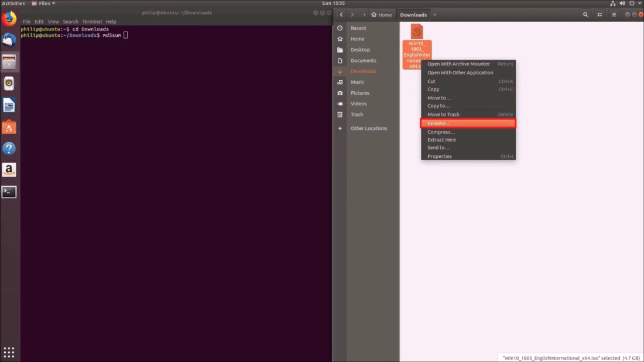Launch LibreOffice Writer from the dock
Image resolution: width=644 pixels, height=362 pixels.
9,105
